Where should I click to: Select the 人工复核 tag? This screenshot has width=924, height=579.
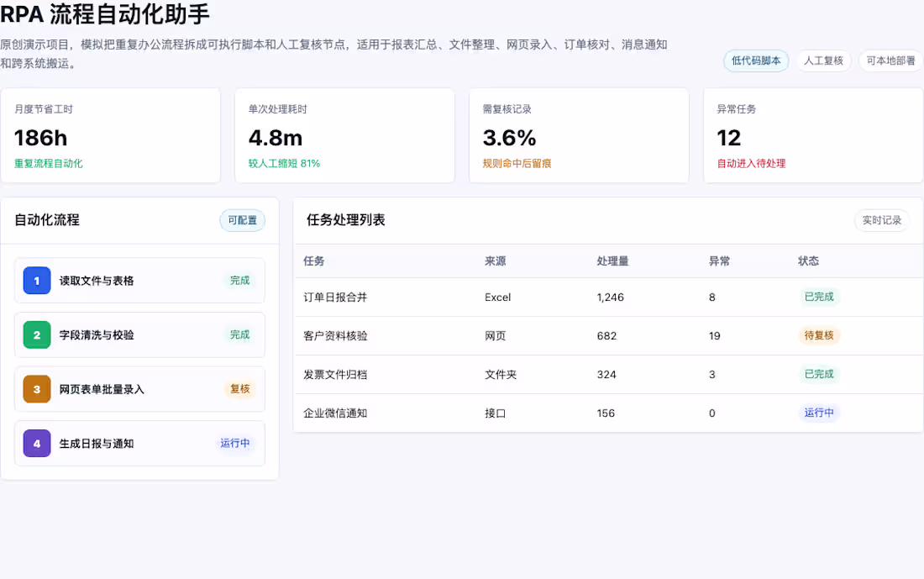823,61
